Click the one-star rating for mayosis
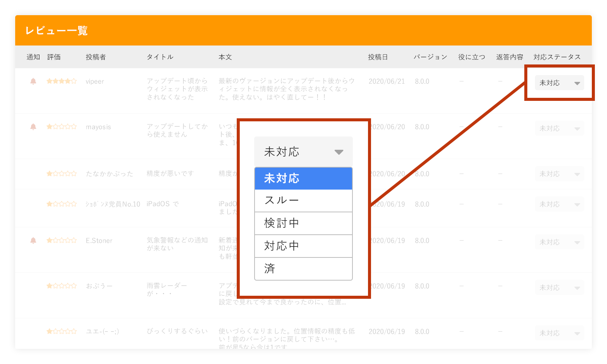 (61, 127)
